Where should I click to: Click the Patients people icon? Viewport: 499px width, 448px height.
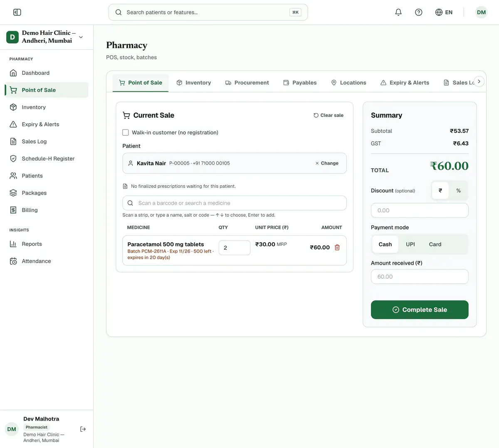pyautogui.click(x=13, y=176)
